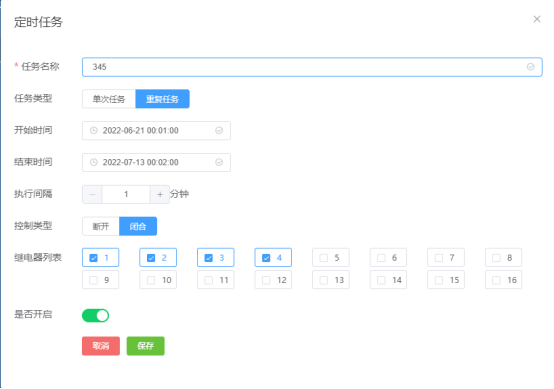Toggle the 是否开启 switch off

[95, 316]
